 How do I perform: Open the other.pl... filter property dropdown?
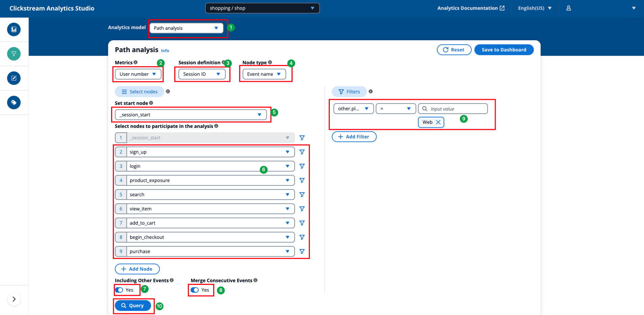click(354, 109)
